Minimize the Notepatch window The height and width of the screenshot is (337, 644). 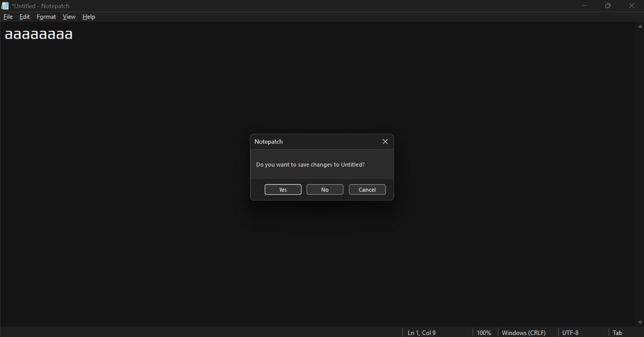[x=585, y=6]
